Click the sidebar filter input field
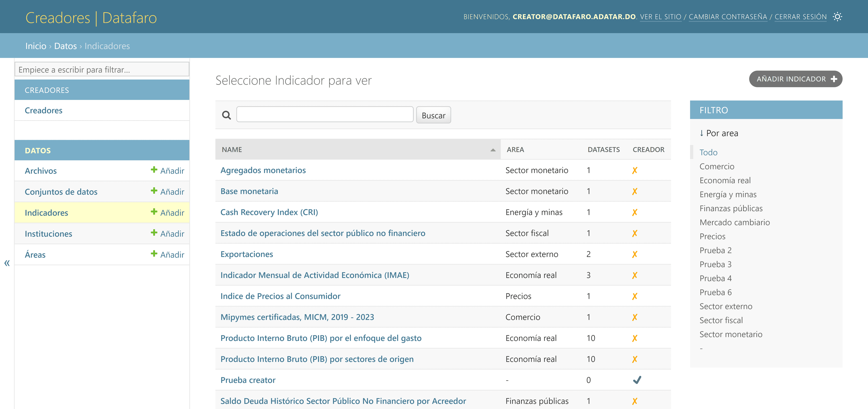The width and height of the screenshot is (868, 409). pyautogui.click(x=102, y=69)
